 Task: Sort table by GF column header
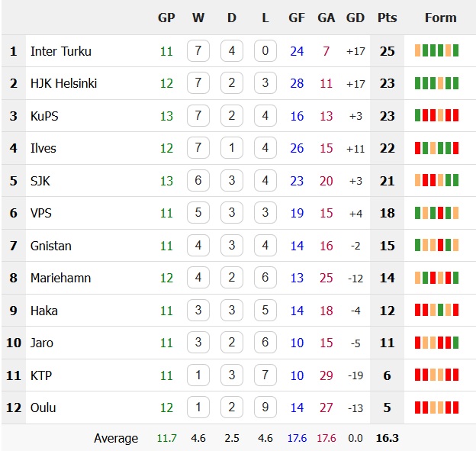pyautogui.click(x=297, y=18)
